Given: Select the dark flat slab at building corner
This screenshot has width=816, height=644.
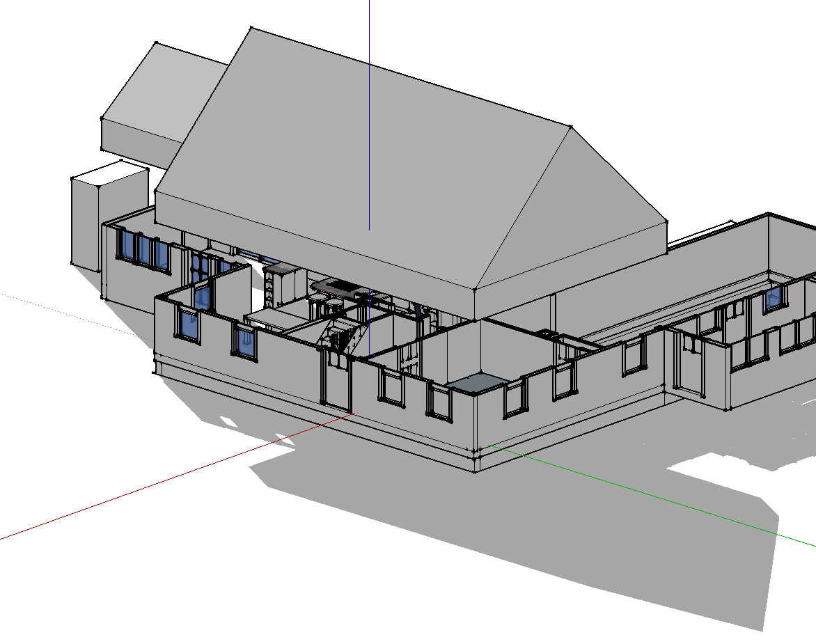Looking at the screenshot, I should tap(477, 383).
